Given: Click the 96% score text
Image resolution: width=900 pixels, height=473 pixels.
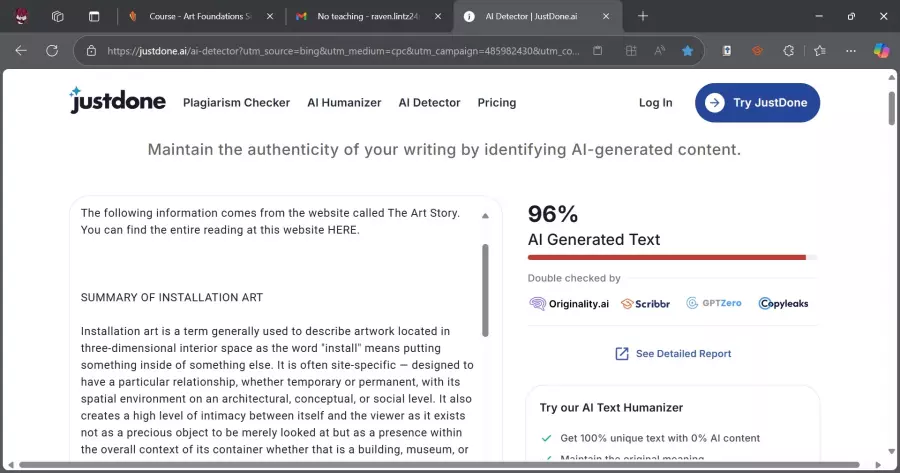Looking at the screenshot, I should (553, 214).
